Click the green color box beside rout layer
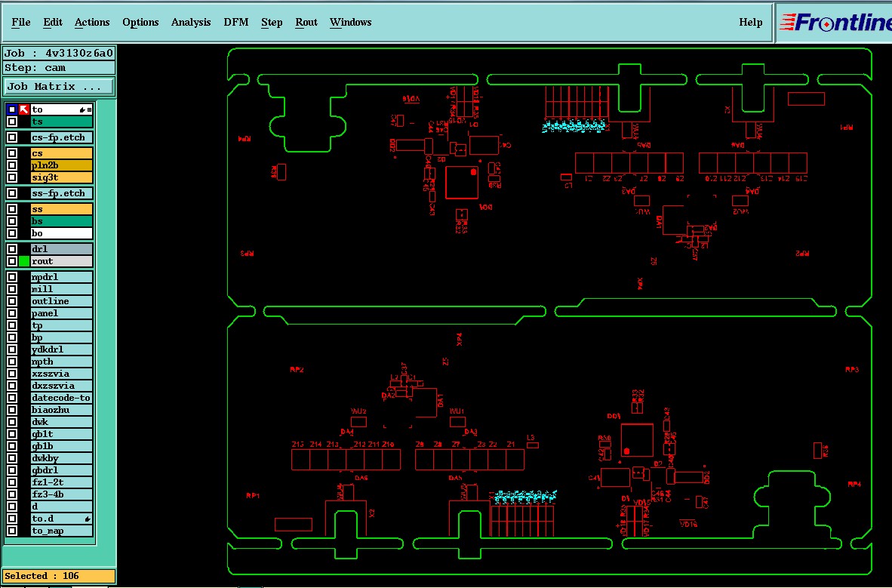 point(24,261)
